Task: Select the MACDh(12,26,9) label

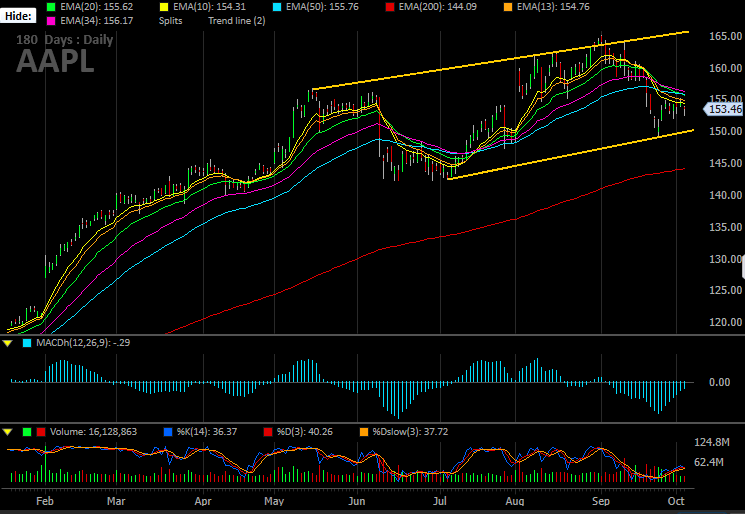Action: coord(83,343)
